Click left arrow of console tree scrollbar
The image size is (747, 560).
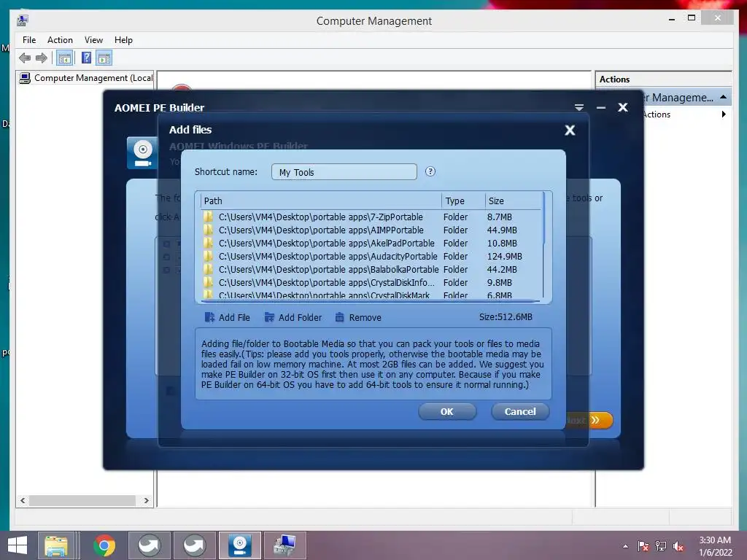coord(23,500)
